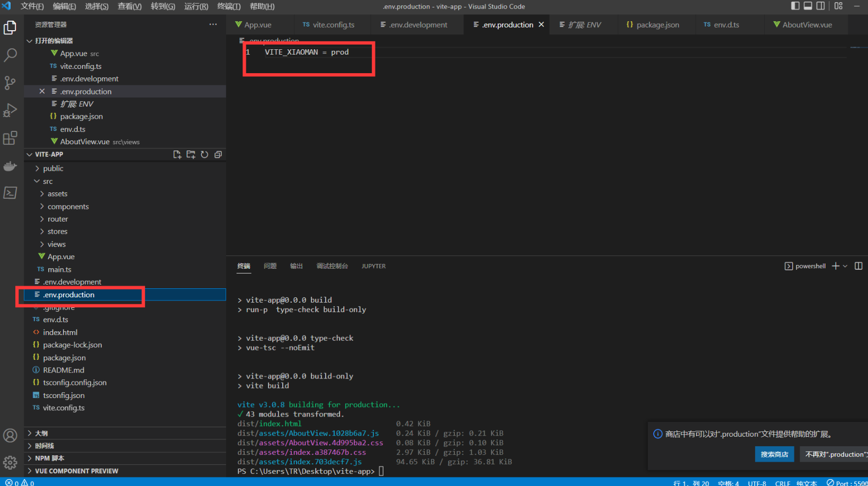Image resolution: width=868 pixels, height=486 pixels.
Task: Click the New File icon in VITE-APP header
Action: click(177, 155)
